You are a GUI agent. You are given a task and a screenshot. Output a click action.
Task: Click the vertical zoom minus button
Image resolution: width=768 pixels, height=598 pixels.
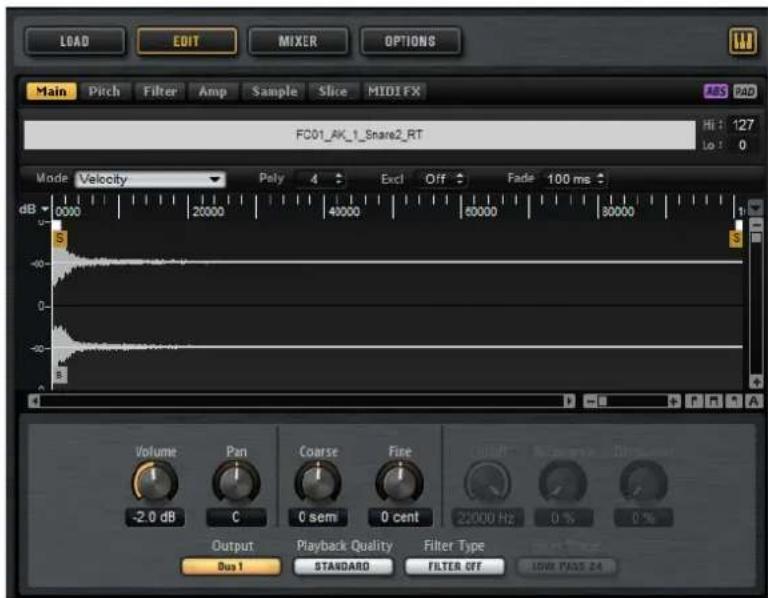(x=756, y=226)
